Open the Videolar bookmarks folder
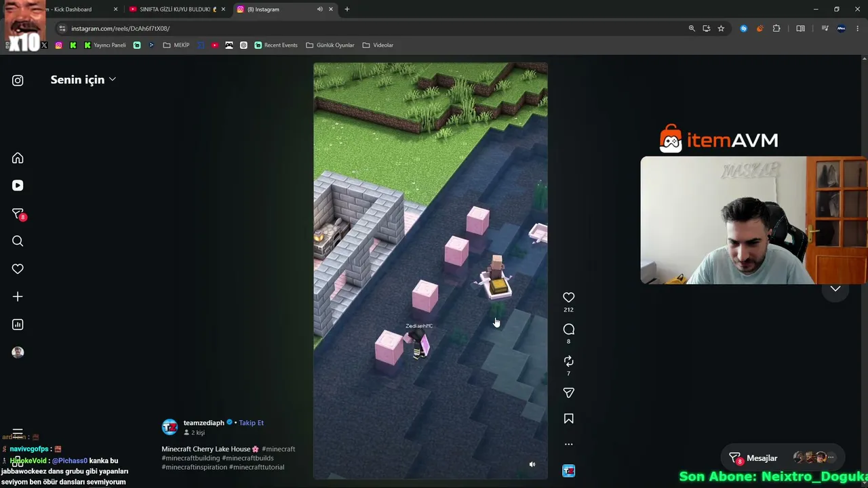The width and height of the screenshot is (868, 488). point(378,45)
